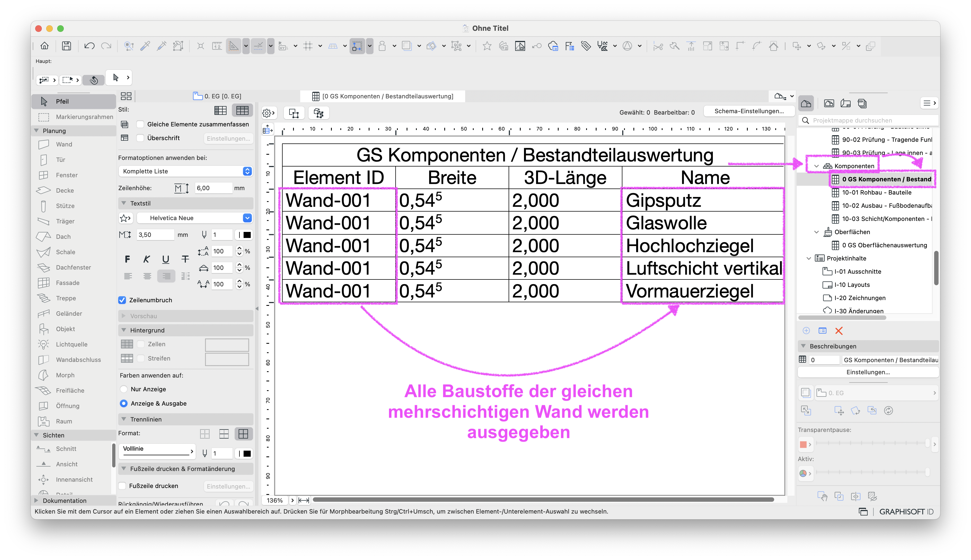Toggle Gleiche Elemente zusammenfassen checkbox
This screenshot has height=560, width=971.
[140, 124]
